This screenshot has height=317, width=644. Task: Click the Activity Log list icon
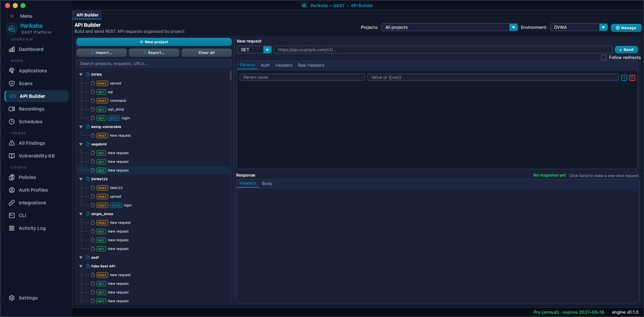tap(12, 228)
